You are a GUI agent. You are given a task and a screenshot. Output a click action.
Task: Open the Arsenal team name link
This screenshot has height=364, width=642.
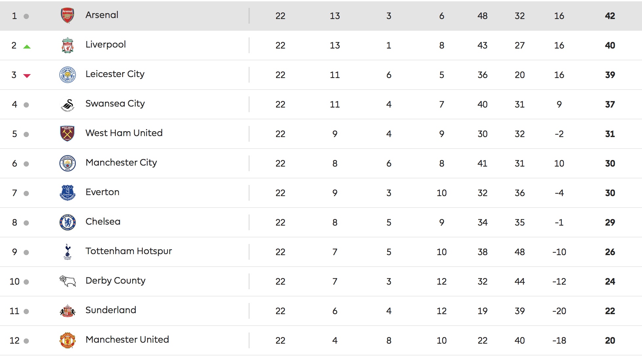click(x=102, y=15)
